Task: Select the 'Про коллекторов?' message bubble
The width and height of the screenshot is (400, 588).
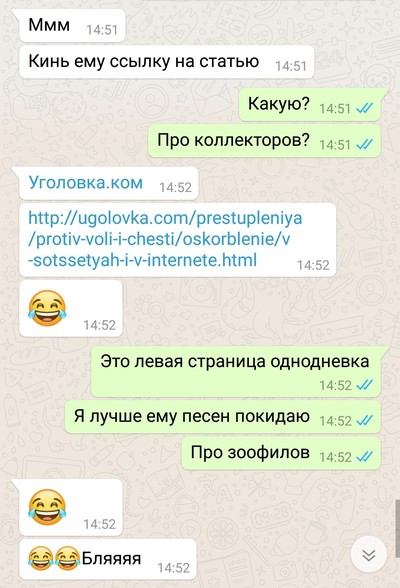Action: pyautogui.click(x=264, y=141)
